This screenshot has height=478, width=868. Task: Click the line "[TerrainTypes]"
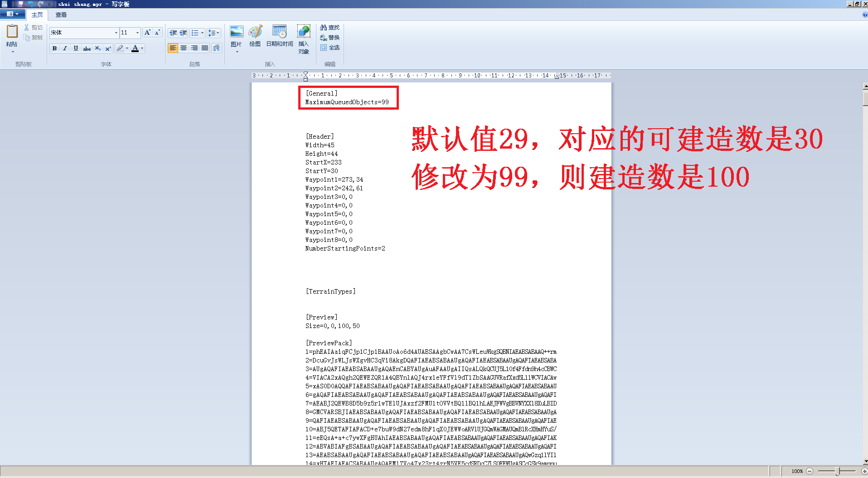[x=331, y=291]
